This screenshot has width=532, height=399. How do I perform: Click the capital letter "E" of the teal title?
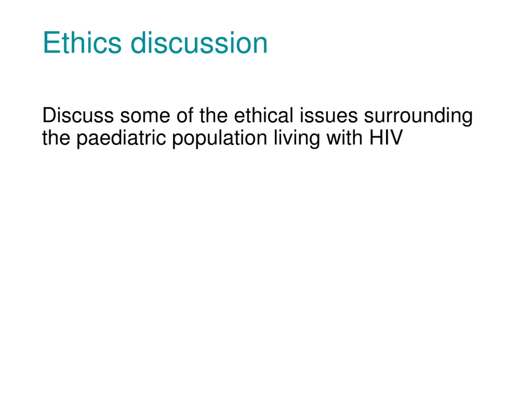(x=52, y=43)
